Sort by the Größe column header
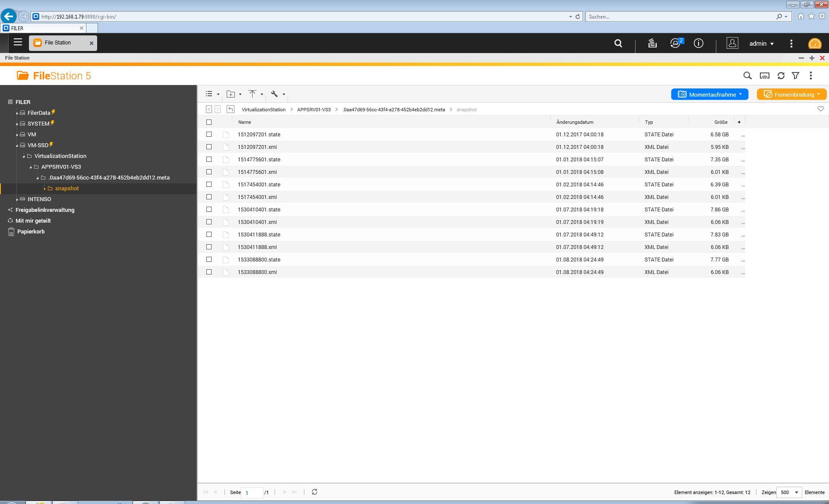Image resolution: width=829 pixels, height=504 pixels. coord(721,122)
